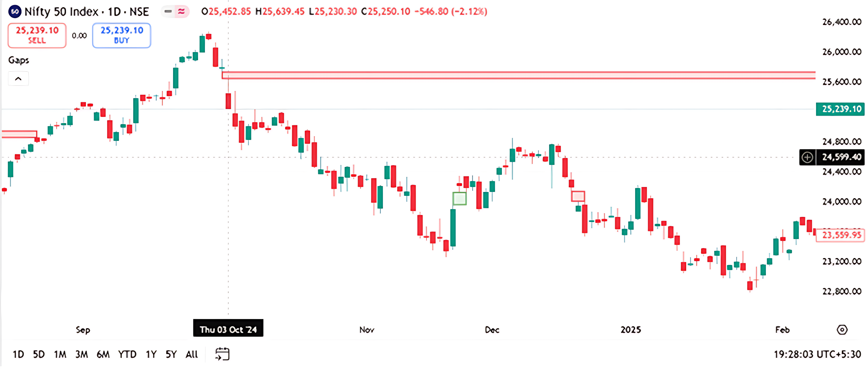The height and width of the screenshot is (369, 868).
Task: Select the 1D time range
Action: pos(18,354)
